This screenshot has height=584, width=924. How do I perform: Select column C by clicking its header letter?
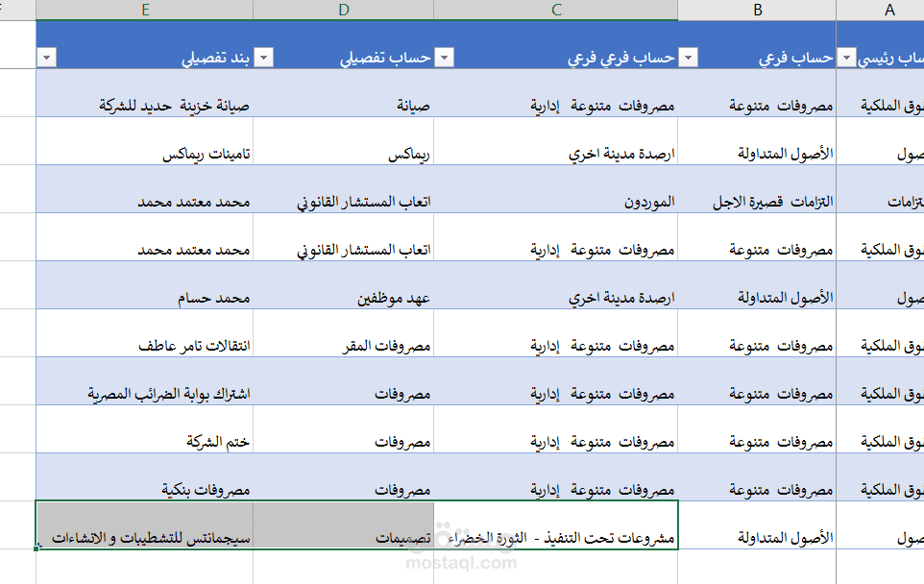(x=555, y=11)
